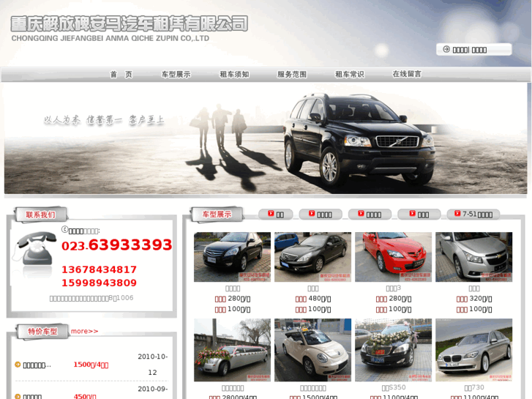Click the phone number 023-63933393
The height and width of the screenshot is (399, 532).
click(x=116, y=245)
